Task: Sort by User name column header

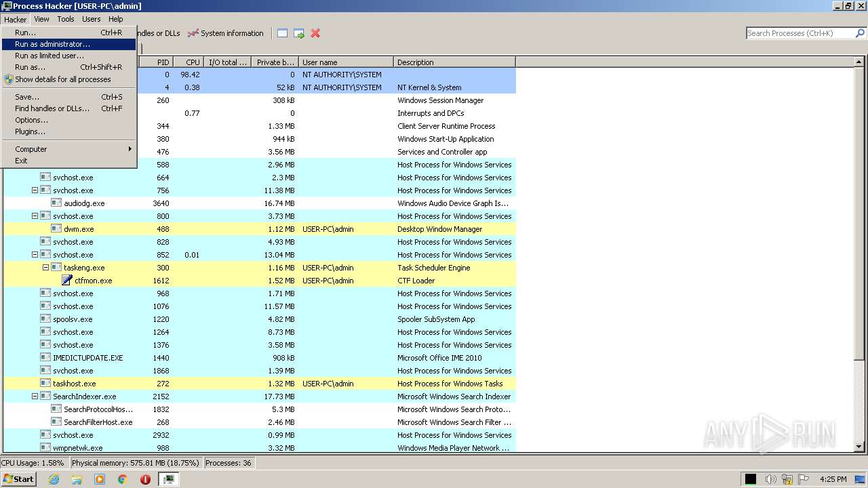Action: coord(346,62)
